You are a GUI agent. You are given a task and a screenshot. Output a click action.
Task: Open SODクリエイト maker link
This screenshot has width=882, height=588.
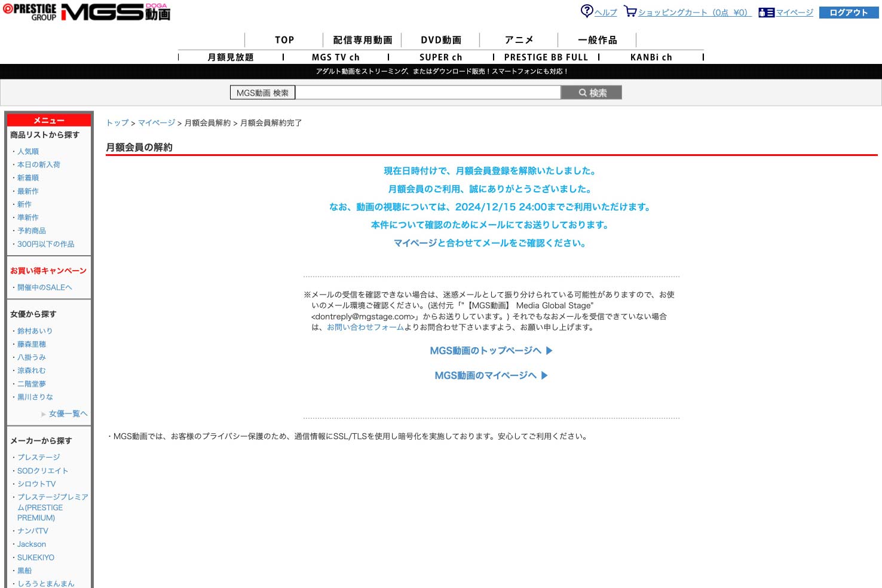coord(43,471)
